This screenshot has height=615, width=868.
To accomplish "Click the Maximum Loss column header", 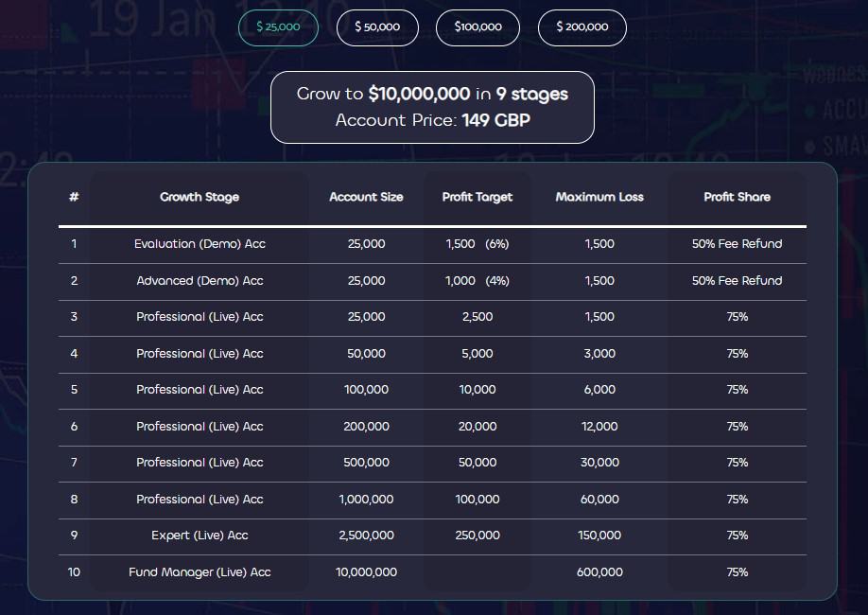I will click(599, 197).
